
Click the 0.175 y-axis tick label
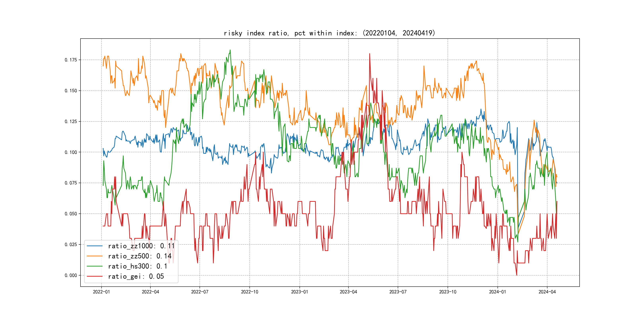coord(71,60)
